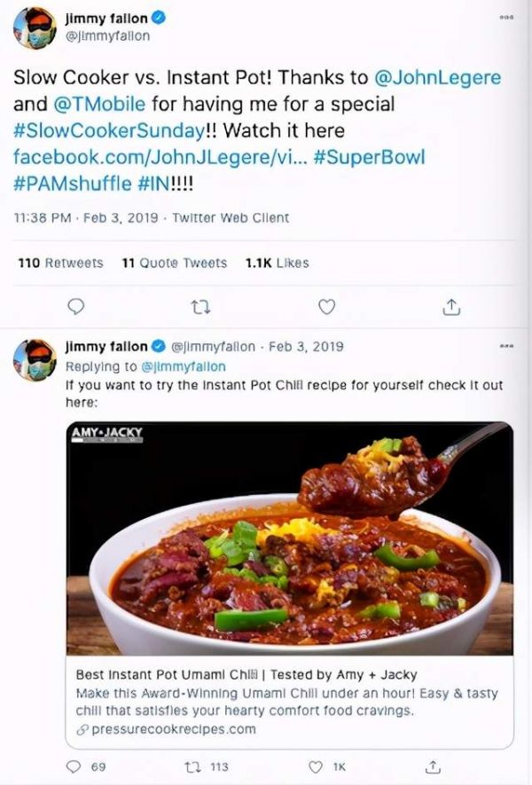Click the reply icon showing 69 replies
Image resolution: width=532 pixels, height=785 pixels.
86,766
